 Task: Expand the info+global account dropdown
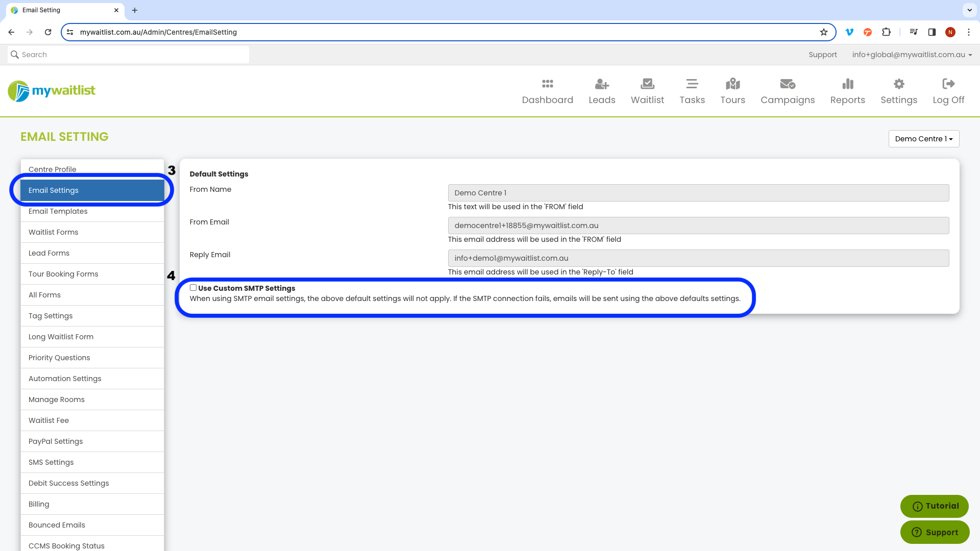tap(912, 55)
